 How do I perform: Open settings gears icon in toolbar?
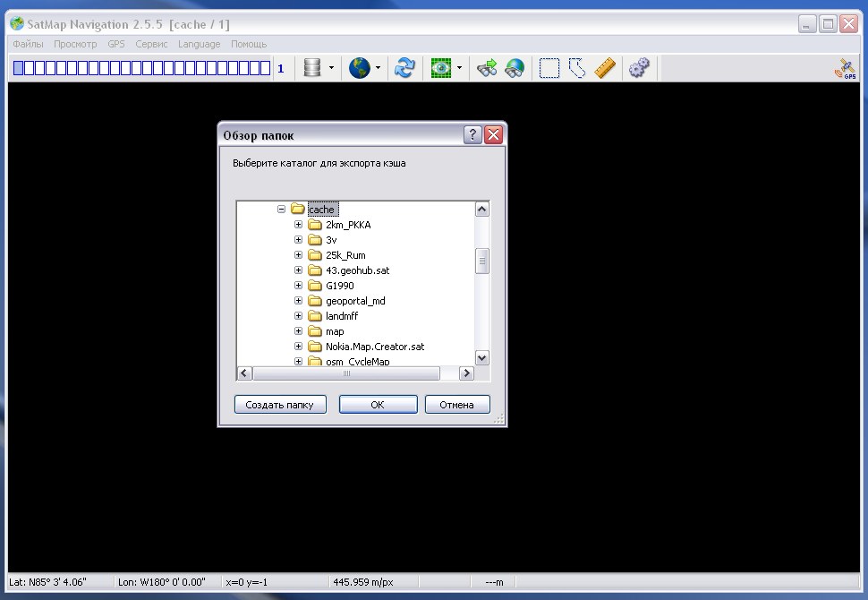click(640, 67)
